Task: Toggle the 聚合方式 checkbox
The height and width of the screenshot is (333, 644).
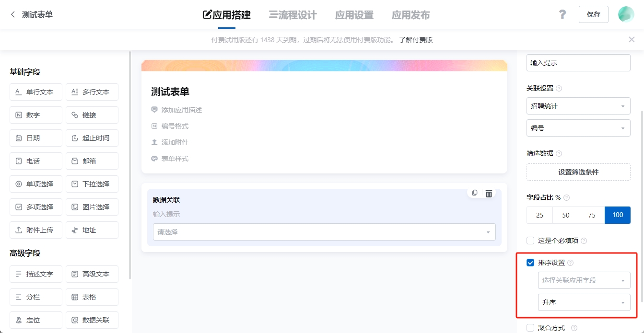Action: pos(530,328)
